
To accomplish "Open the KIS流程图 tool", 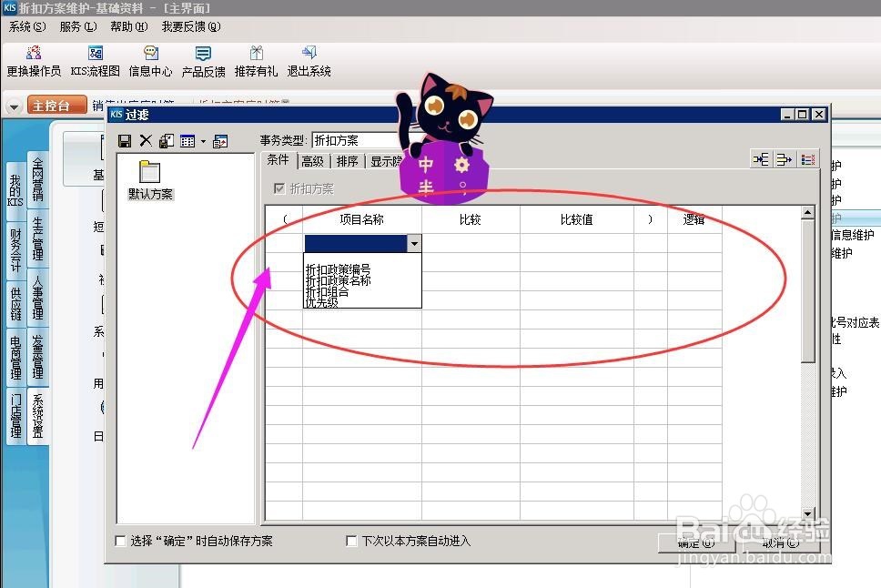I will [x=94, y=59].
